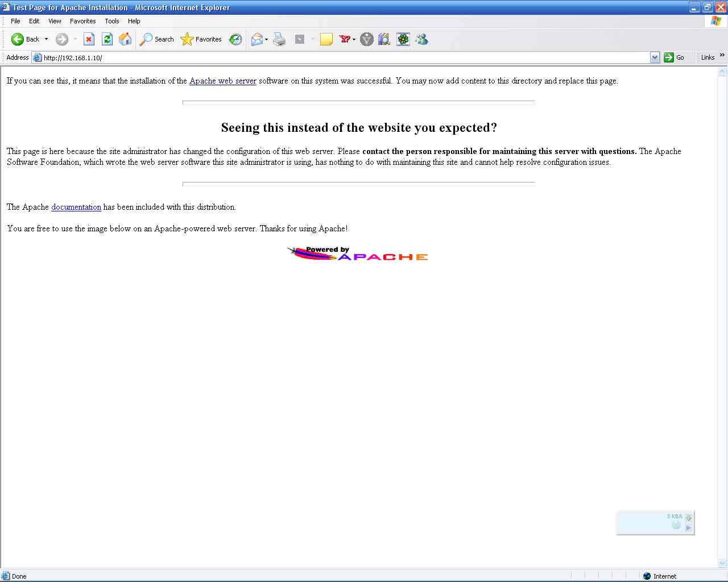Click the Links toolbar label

click(708, 57)
